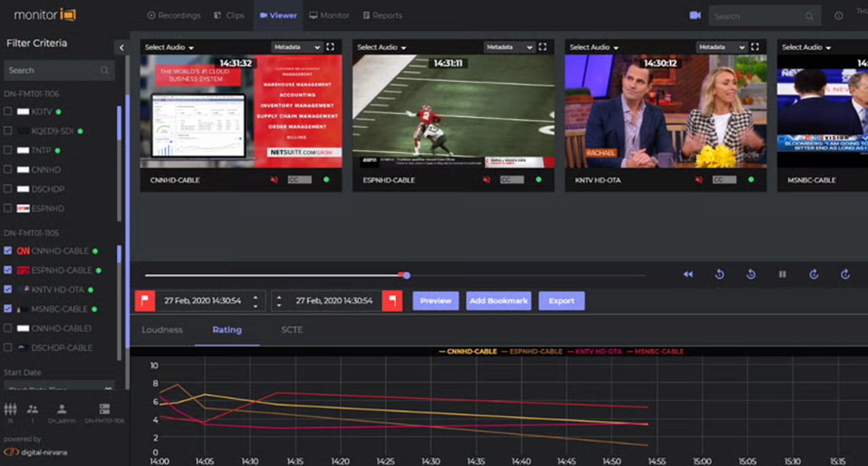
Task: Switch to the Monitor tab
Action: pyautogui.click(x=330, y=15)
